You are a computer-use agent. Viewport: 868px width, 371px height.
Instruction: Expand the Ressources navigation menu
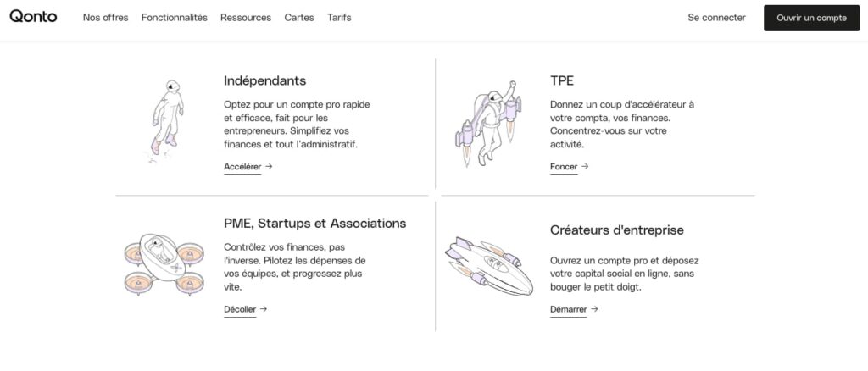click(246, 18)
